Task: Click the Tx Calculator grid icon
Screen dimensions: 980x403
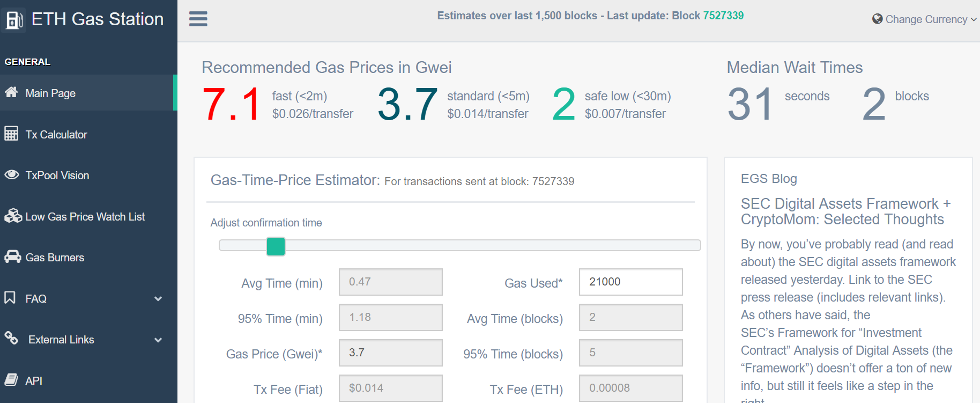Action: point(11,134)
